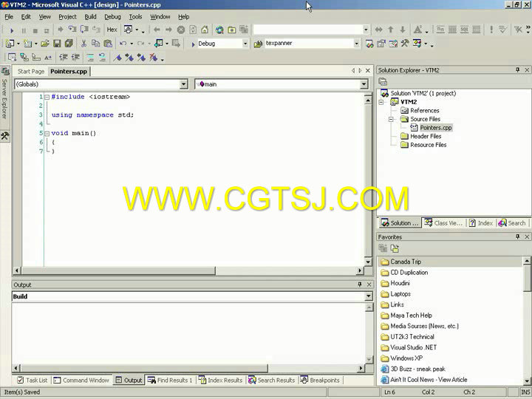Click the Copy icon
Screen dimensions: 532x399
click(95, 44)
